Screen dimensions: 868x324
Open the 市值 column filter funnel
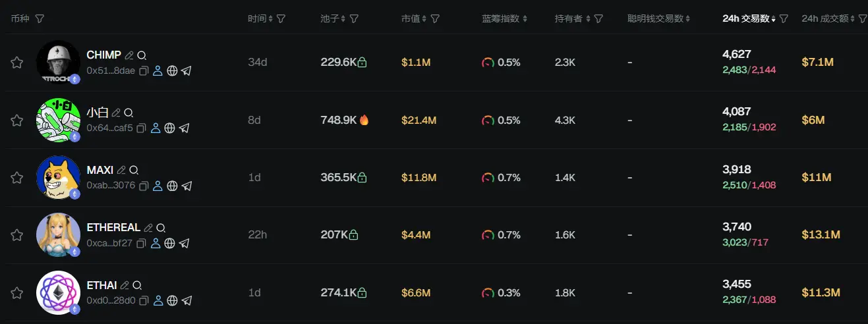[x=435, y=19]
